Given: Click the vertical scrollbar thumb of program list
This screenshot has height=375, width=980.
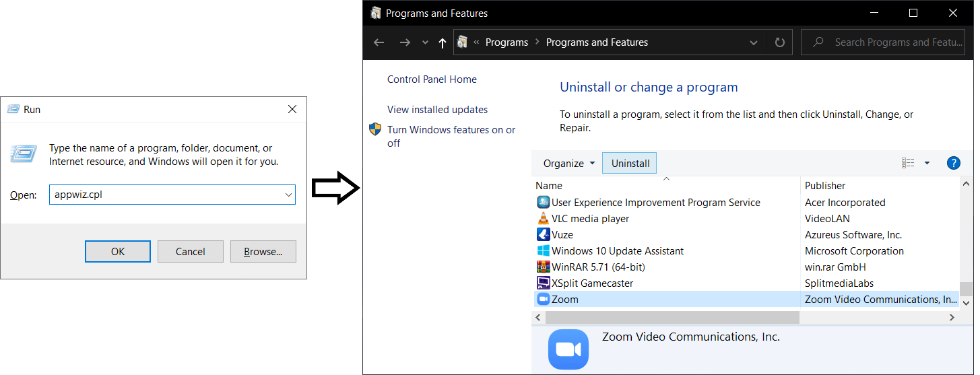Looking at the screenshot, I should [x=966, y=288].
